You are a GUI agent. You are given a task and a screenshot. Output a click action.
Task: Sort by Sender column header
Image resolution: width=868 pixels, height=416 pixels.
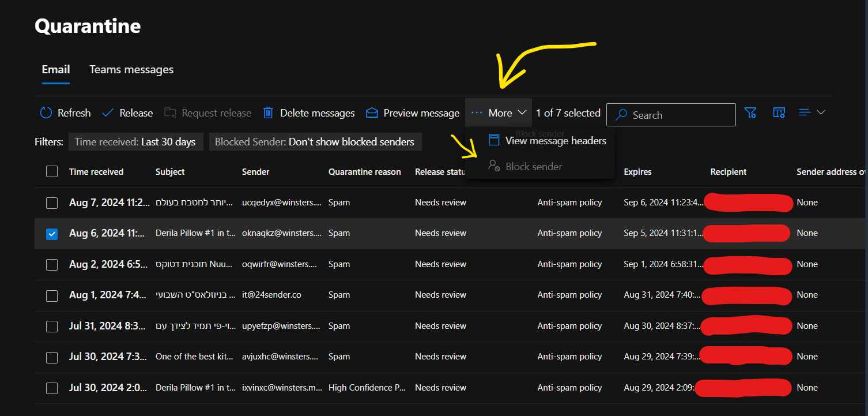pos(255,171)
